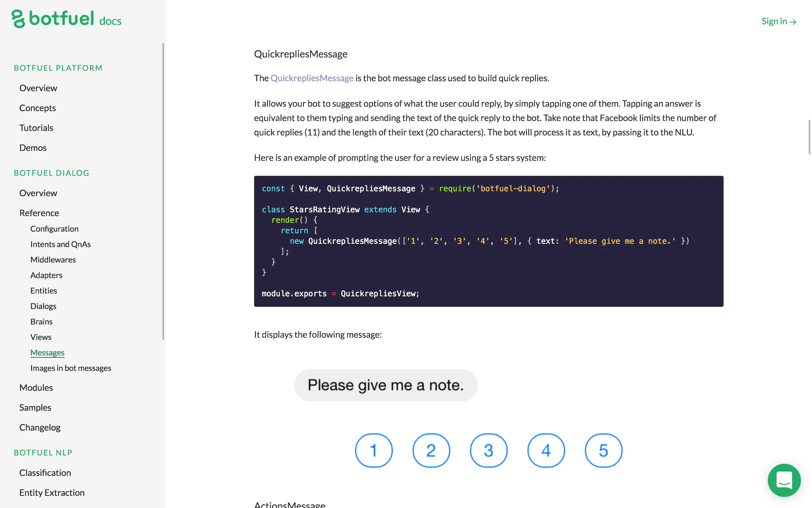812x508 pixels.
Task: Open the Samples sidebar section
Action: tap(35, 407)
